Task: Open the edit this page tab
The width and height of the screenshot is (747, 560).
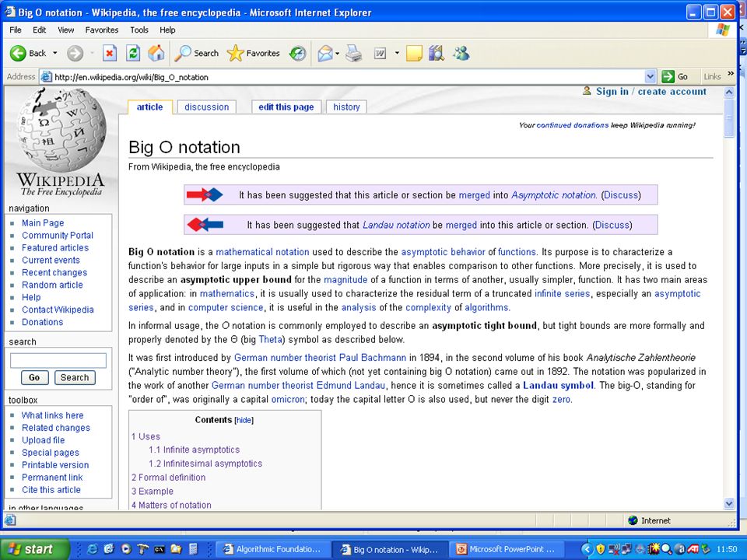Action: (286, 107)
